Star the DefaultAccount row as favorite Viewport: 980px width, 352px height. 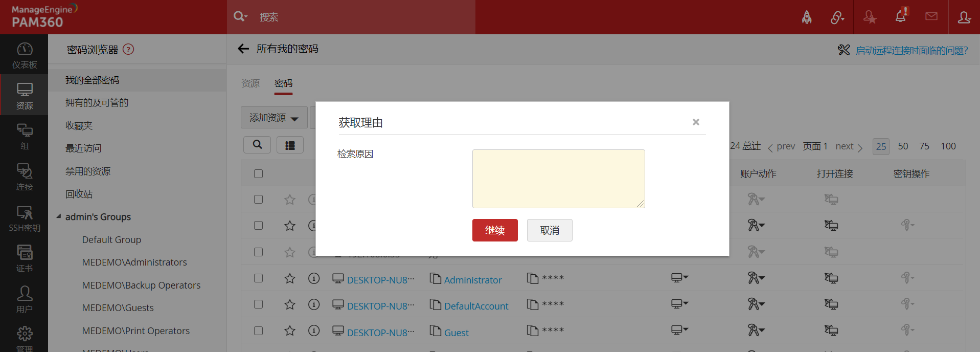click(290, 304)
